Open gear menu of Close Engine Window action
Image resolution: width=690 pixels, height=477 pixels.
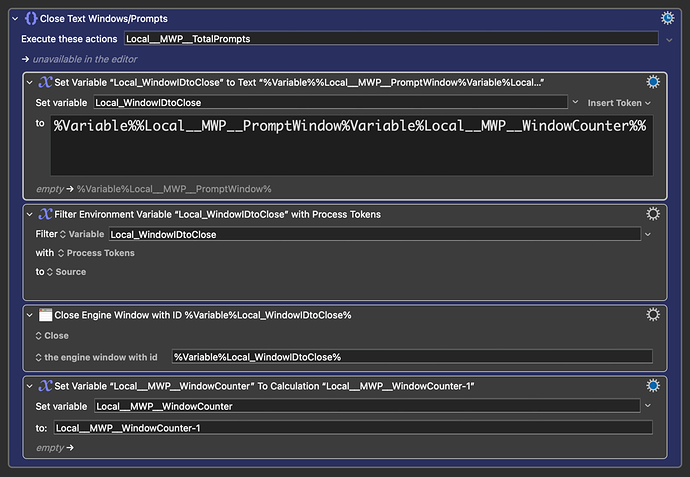click(x=653, y=315)
